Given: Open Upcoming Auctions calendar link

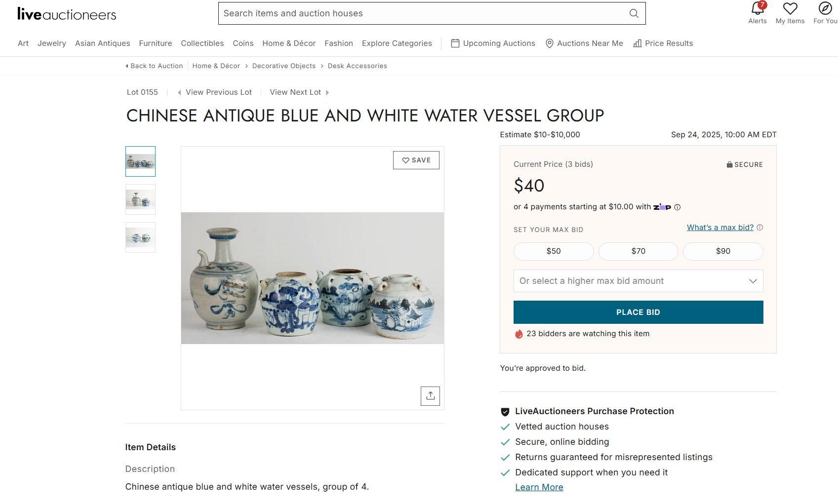Looking at the screenshot, I should pos(493,43).
